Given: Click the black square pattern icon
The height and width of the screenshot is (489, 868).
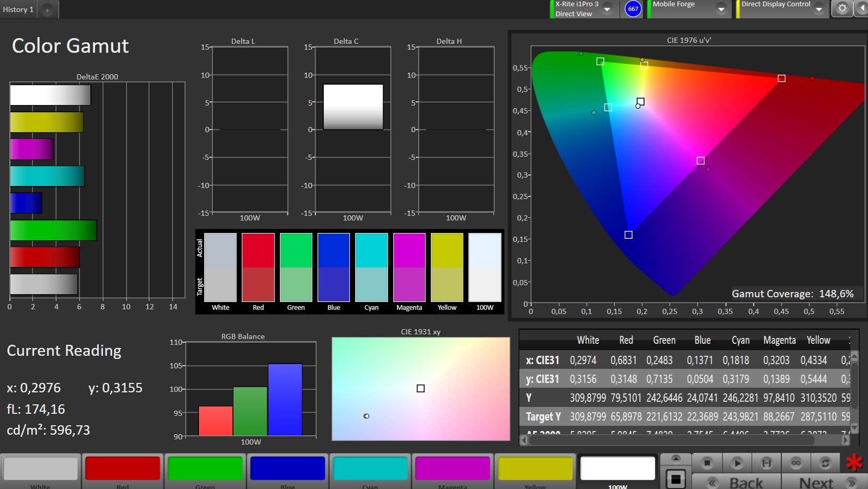Looking at the screenshot, I should pyautogui.click(x=676, y=479).
